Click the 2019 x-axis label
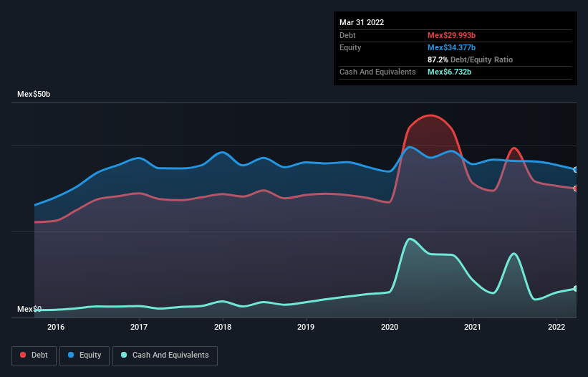This screenshot has width=588, height=377. click(306, 327)
